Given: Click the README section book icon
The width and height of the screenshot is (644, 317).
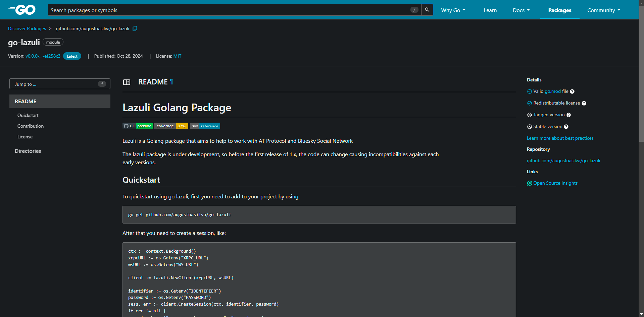Looking at the screenshot, I should pos(127,82).
